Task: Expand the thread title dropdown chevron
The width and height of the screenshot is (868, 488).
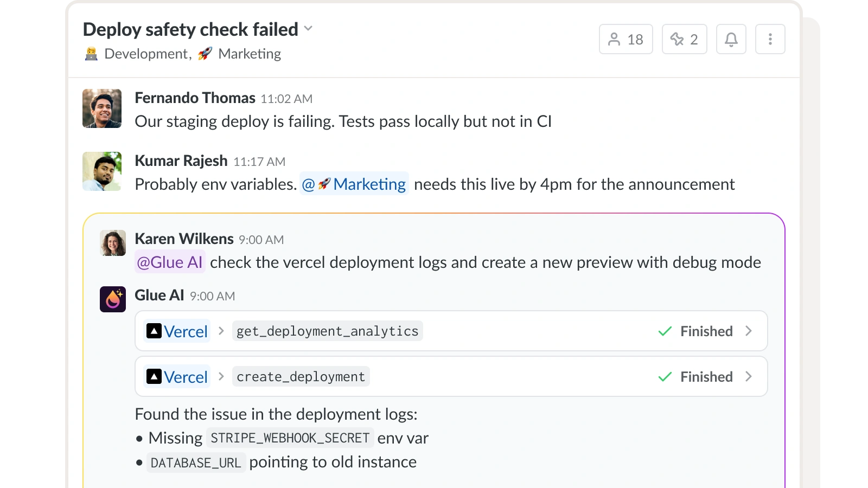Action: coord(308,29)
